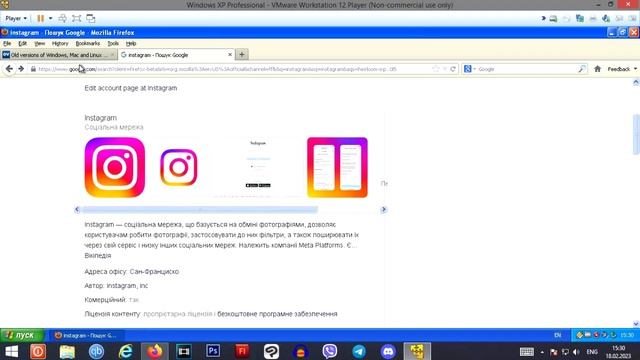Close the Instagram Google search tab

pyautogui.click(x=230, y=55)
